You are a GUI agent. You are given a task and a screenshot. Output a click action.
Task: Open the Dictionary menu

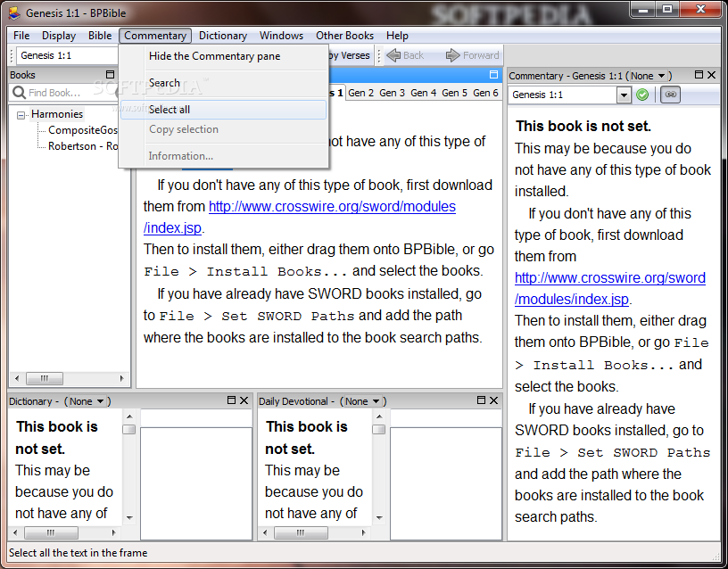point(223,36)
